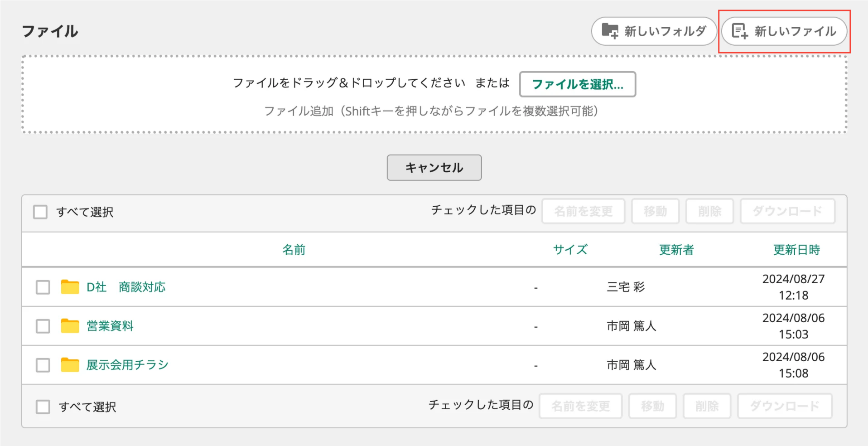The width and height of the screenshot is (868, 446).
Task: Open the 展示会用チラシ folder link
Action: (127, 365)
